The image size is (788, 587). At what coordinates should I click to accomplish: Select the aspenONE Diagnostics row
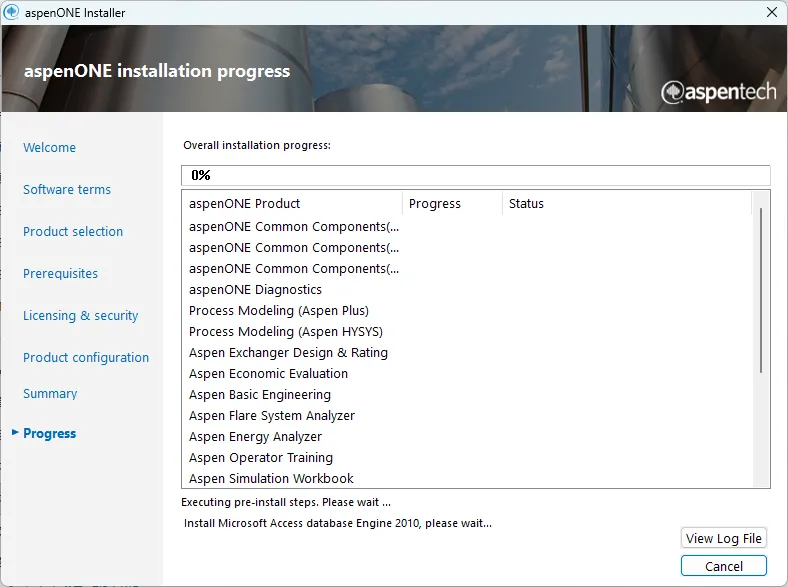256,289
